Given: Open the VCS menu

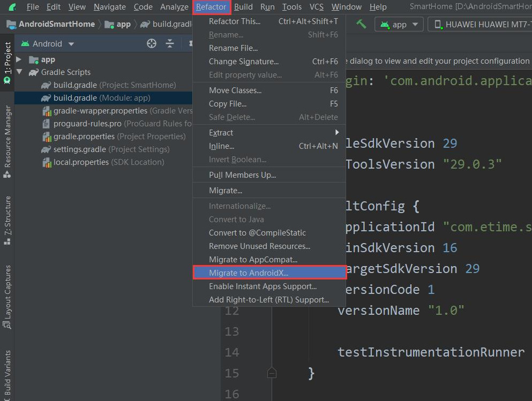Looking at the screenshot, I should [x=316, y=7].
